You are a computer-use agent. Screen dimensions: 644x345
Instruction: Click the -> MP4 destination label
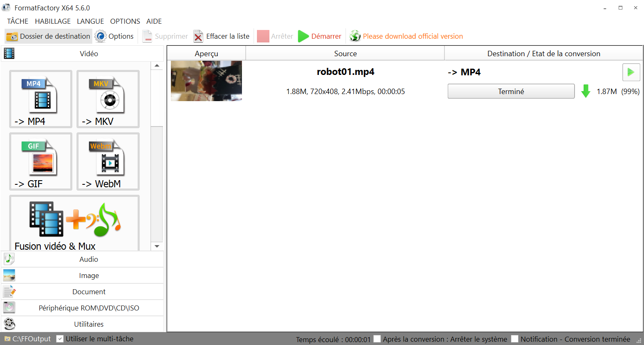point(464,72)
